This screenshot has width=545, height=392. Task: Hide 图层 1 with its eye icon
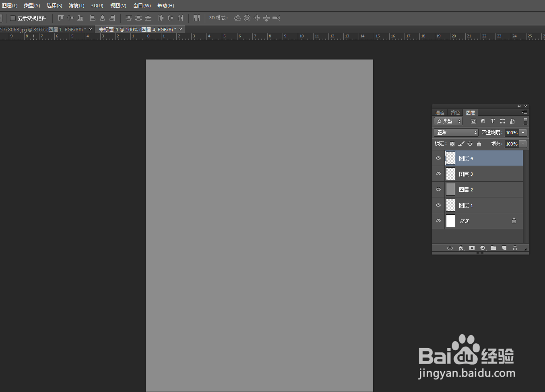(438, 205)
